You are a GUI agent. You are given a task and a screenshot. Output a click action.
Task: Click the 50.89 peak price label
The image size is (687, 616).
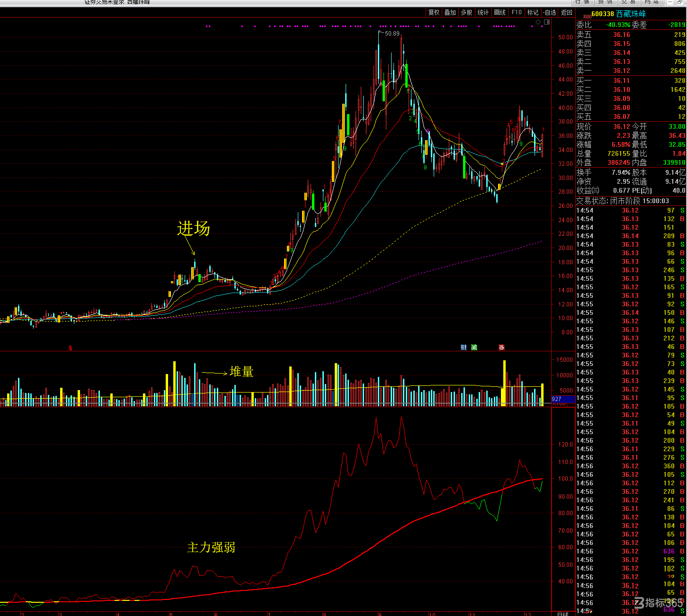point(392,34)
